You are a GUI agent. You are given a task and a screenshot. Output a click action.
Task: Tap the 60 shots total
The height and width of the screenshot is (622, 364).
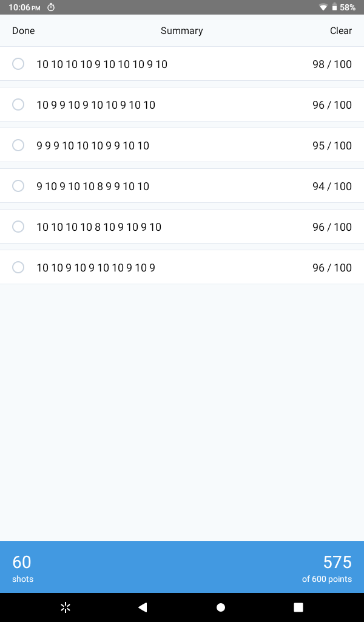click(22, 568)
